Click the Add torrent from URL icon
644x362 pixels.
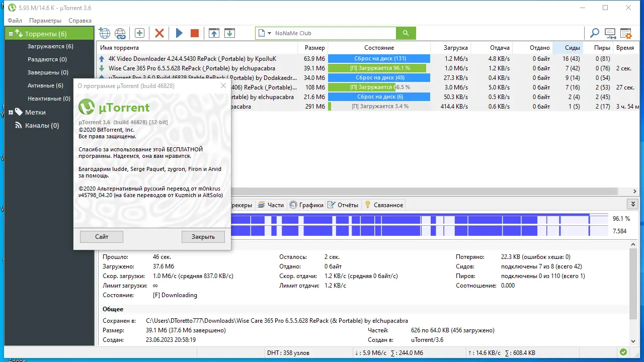[x=120, y=33]
